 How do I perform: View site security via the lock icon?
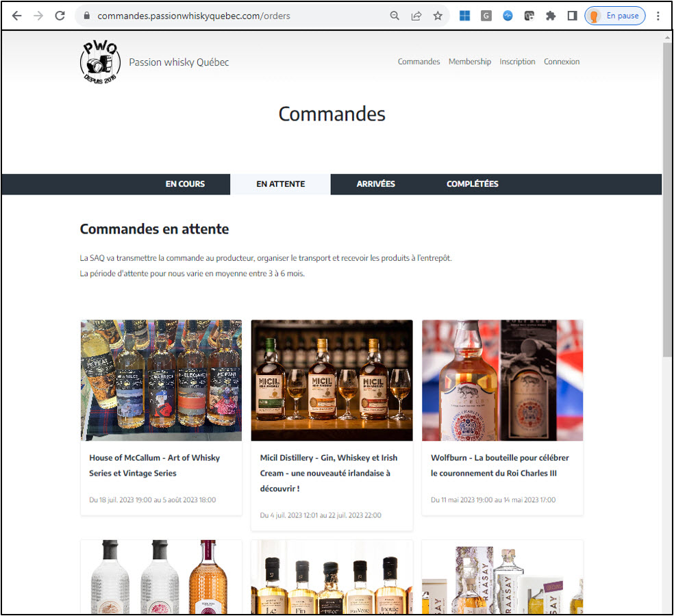coord(86,15)
